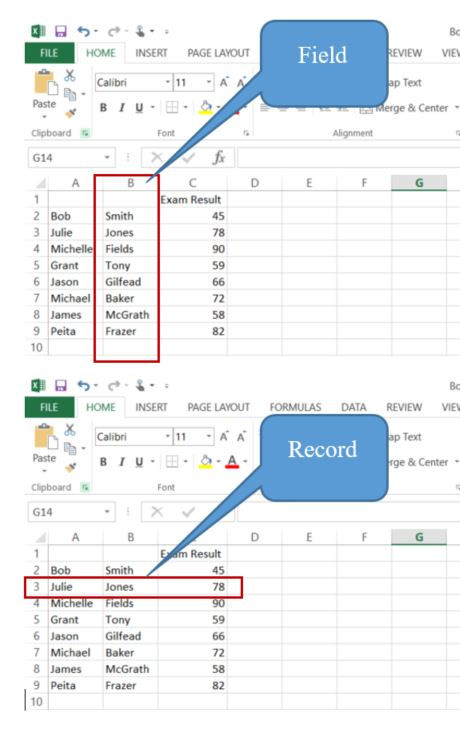The image size is (460, 740).
Task: Select the Format Painter brush in the upper ribbon
Action: pos(71,113)
